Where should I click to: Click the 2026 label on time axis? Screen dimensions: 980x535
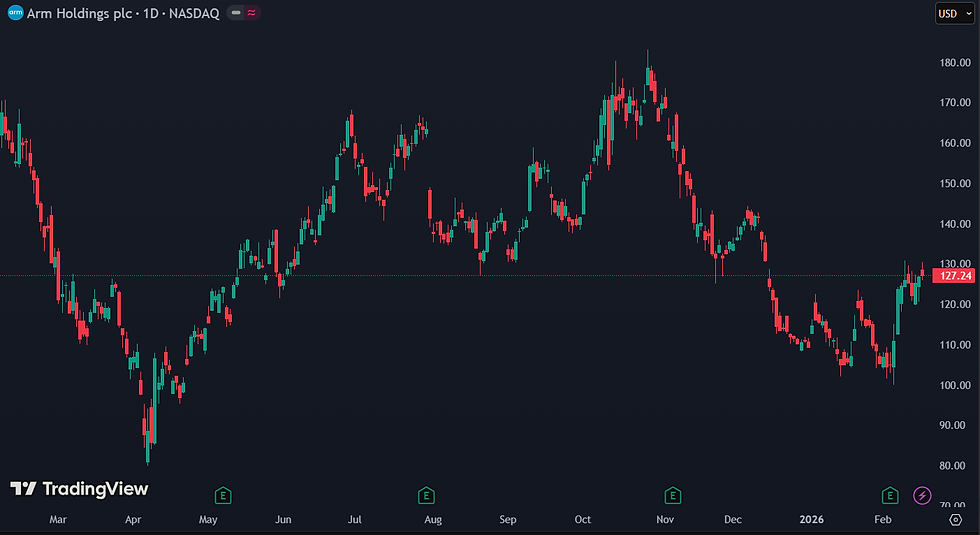pyautogui.click(x=811, y=519)
